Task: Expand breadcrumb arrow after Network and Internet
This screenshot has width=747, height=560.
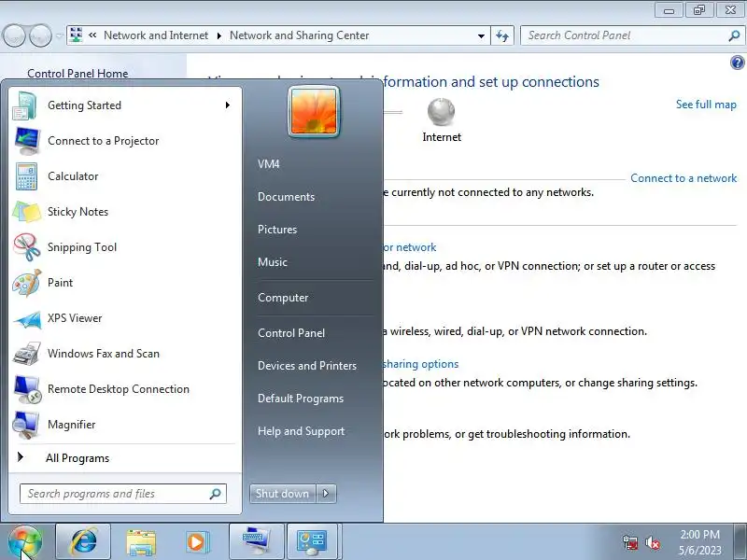Action: click(219, 35)
